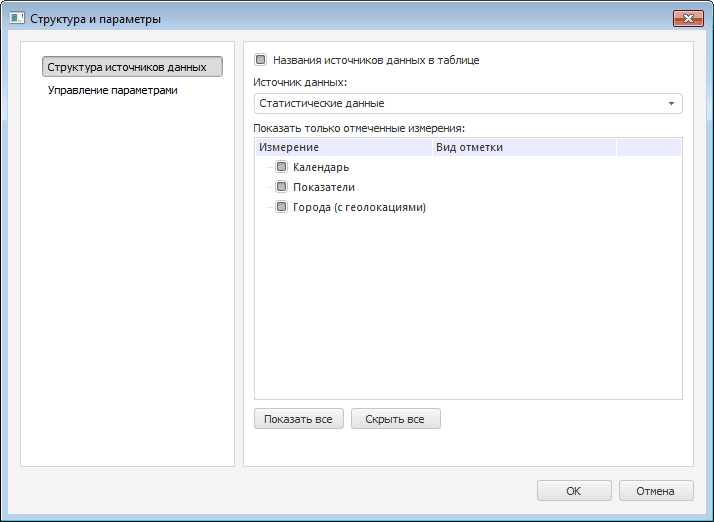This screenshot has height=522, width=714.
Task: Select the Показатели tree row label
Action: click(x=323, y=187)
